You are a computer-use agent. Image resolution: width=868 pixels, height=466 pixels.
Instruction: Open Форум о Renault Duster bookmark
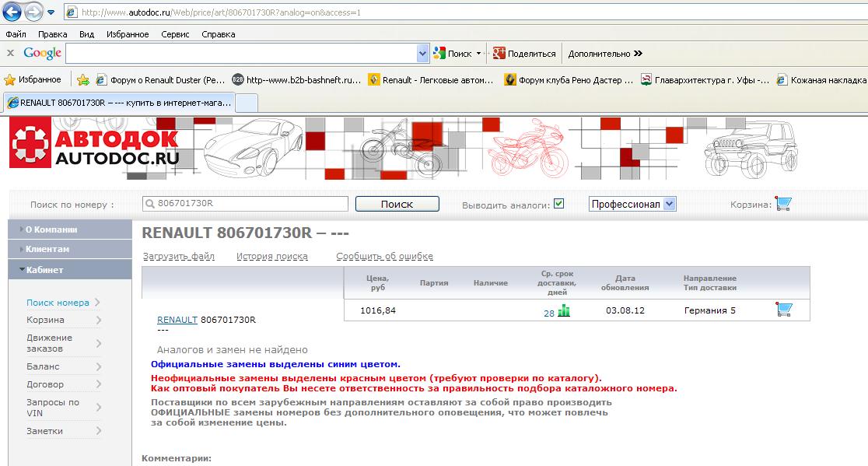160,79
